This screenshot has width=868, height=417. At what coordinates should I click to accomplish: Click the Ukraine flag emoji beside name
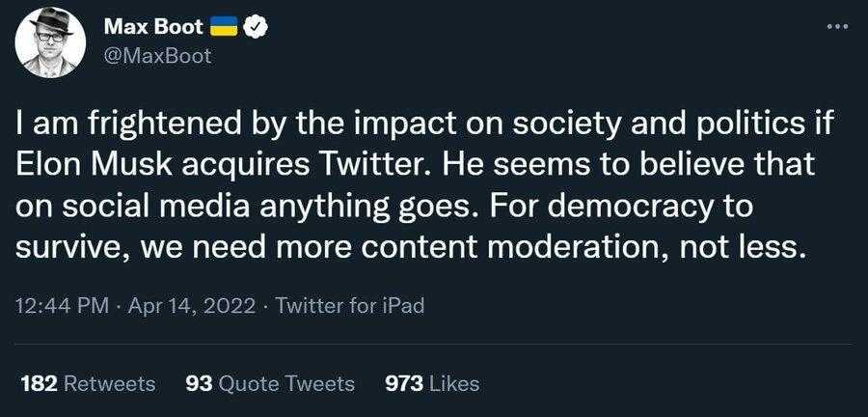224,28
